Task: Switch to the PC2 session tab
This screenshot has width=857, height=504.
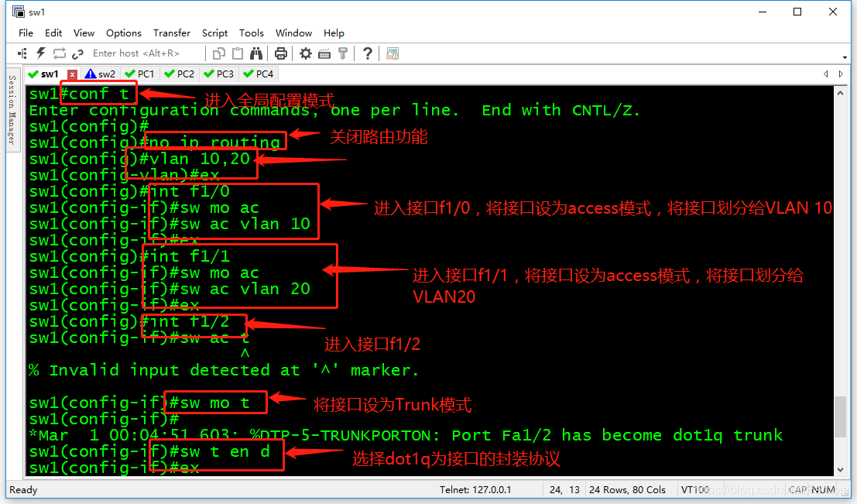Action: coord(180,74)
